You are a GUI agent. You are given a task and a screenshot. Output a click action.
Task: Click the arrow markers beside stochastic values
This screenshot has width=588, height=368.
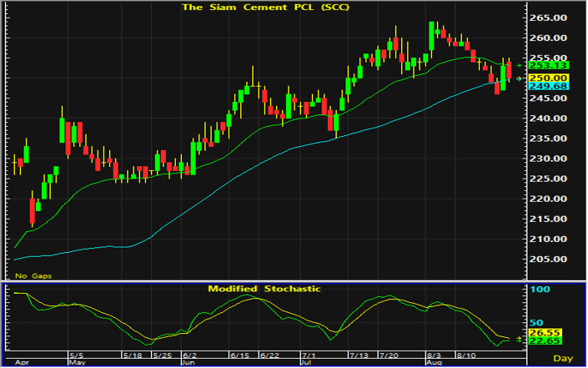coord(519,340)
